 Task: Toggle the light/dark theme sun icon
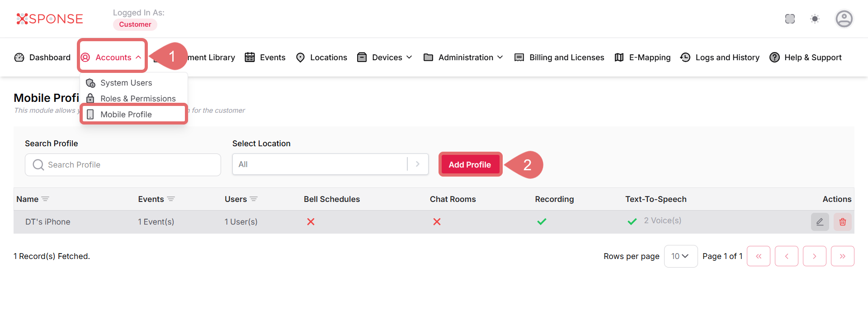pyautogui.click(x=815, y=19)
